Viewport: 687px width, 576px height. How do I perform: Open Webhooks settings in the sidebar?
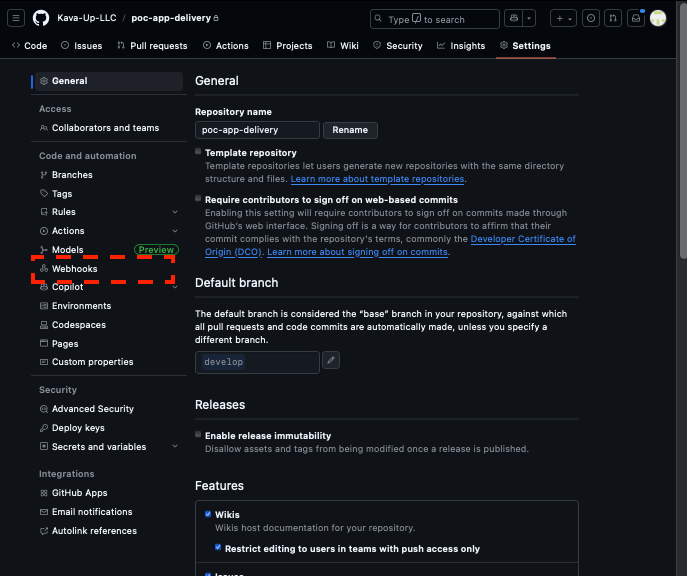[x=74, y=268]
